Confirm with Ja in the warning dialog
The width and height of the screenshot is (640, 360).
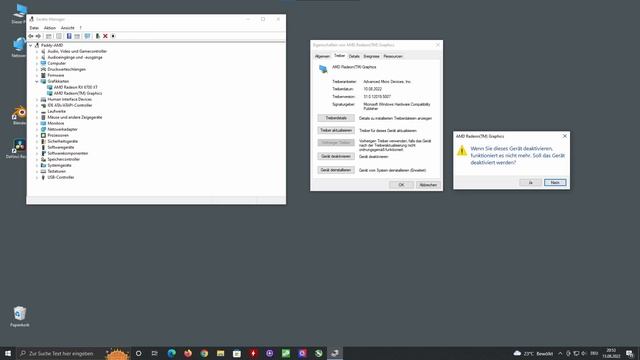point(531,182)
